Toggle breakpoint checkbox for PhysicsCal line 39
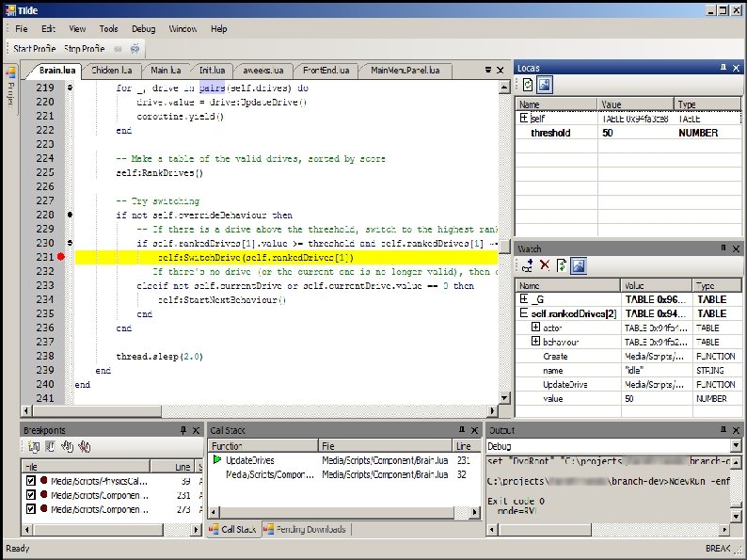This screenshot has width=747, height=560. (31, 481)
